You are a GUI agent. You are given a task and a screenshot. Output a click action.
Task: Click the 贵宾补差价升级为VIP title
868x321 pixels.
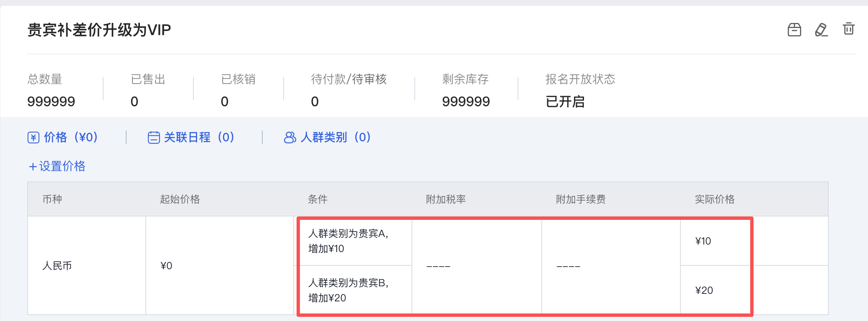(99, 30)
